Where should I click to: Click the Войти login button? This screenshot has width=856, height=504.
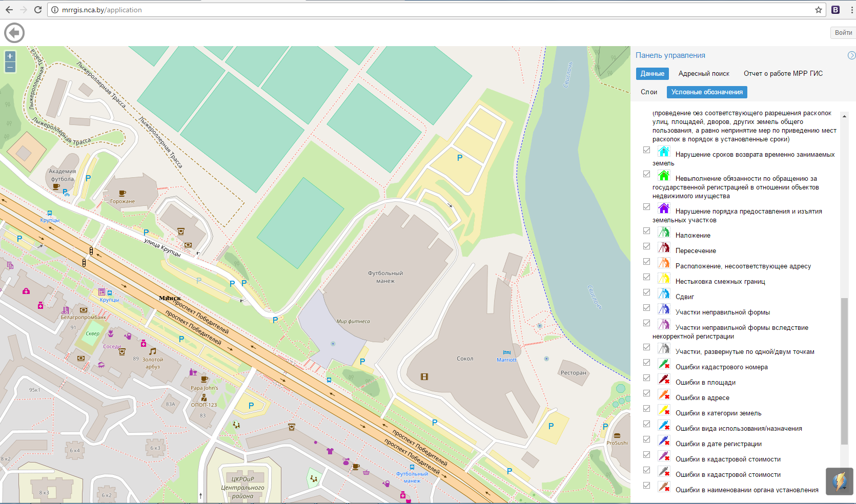[x=843, y=33]
